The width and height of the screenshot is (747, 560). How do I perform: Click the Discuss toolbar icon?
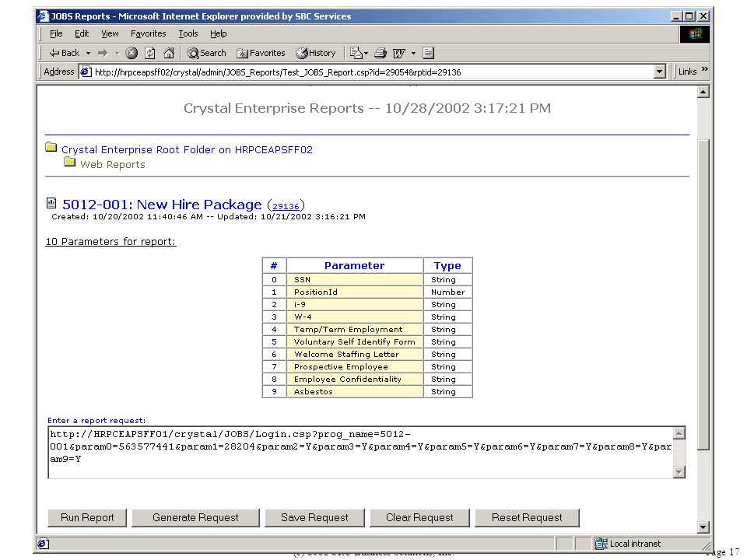428,53
